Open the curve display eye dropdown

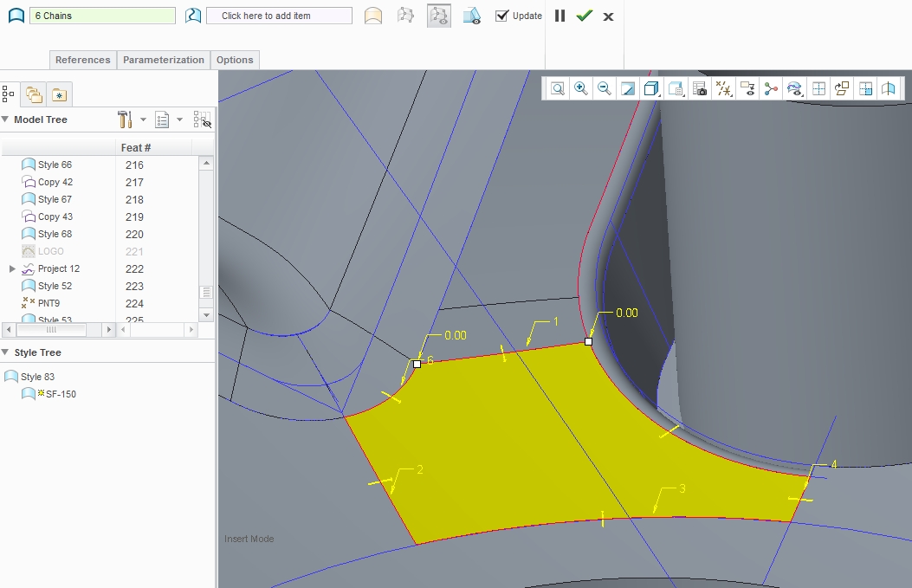click(794, 88)
